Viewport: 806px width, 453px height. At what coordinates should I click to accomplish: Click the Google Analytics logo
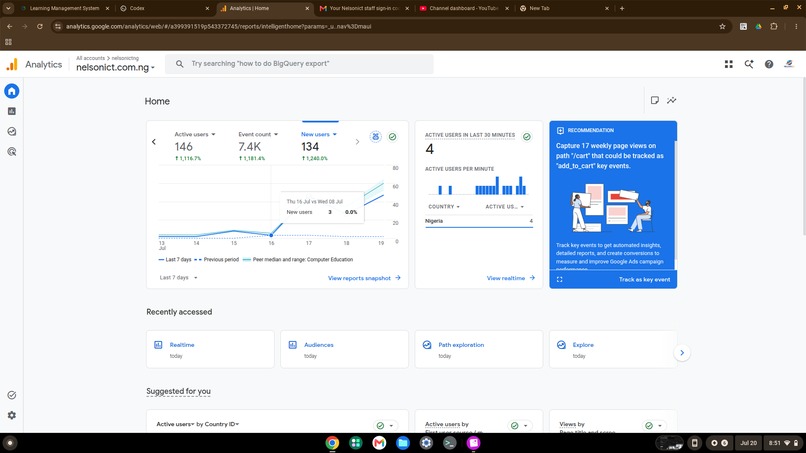coord(12,64)
